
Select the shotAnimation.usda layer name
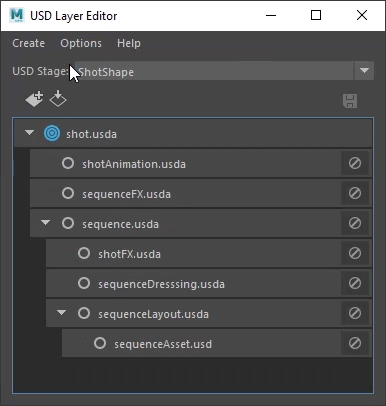tap(134, 164)
